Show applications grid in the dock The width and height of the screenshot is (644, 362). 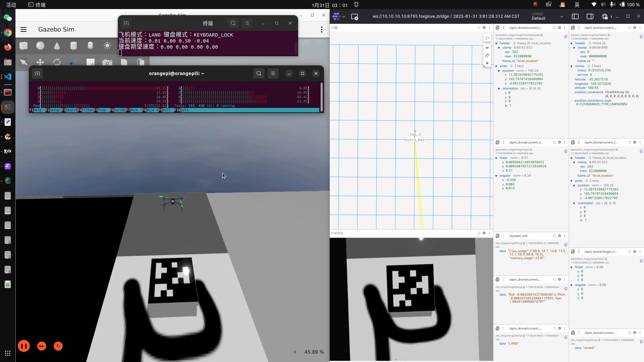pos(8,353)
